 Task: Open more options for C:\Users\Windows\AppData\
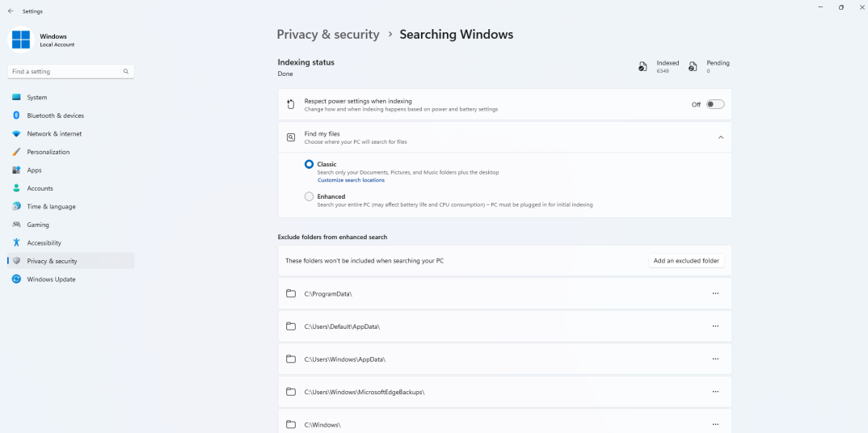(715, 359)
